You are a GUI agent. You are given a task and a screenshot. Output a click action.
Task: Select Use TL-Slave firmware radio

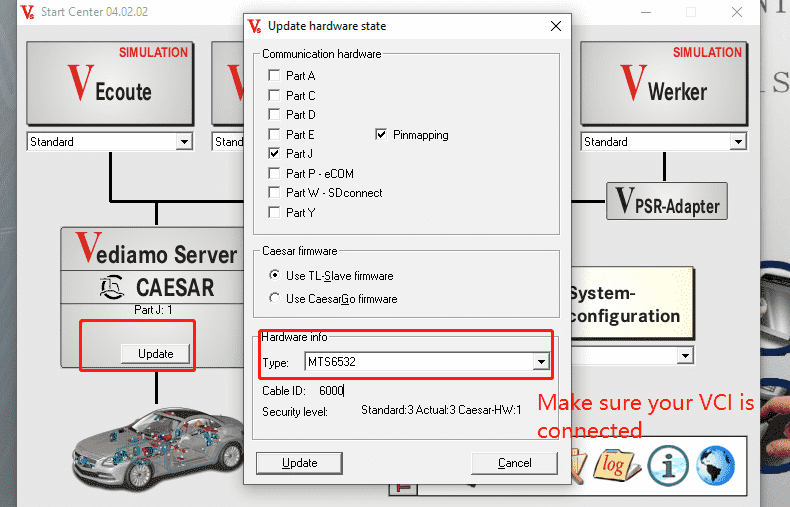[x=274, y=275]
